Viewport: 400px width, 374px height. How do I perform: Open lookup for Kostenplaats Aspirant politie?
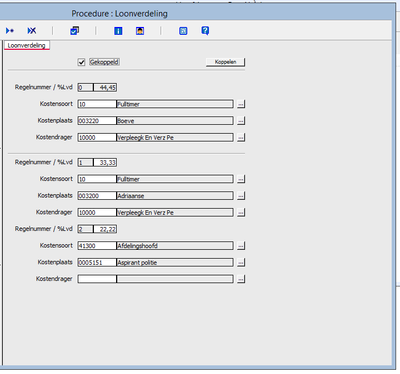241,263
